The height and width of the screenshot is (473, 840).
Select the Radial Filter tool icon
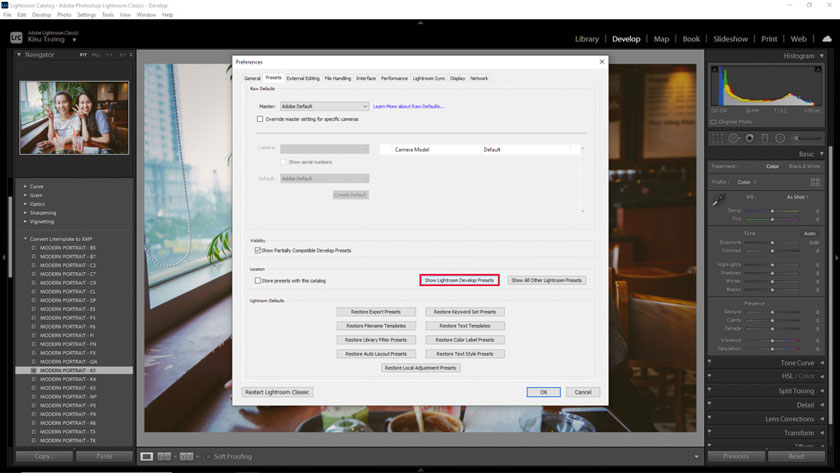click(780, 138)
